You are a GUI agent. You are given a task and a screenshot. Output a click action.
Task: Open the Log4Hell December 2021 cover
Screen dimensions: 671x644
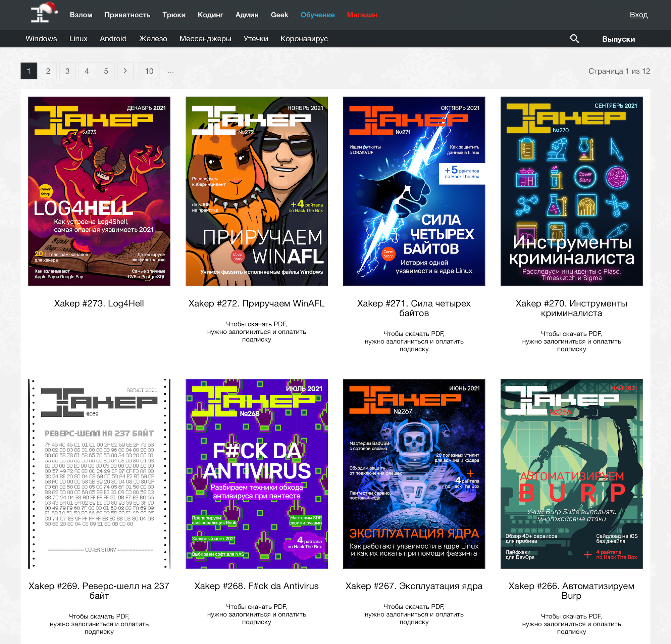[x=99, y=191]
